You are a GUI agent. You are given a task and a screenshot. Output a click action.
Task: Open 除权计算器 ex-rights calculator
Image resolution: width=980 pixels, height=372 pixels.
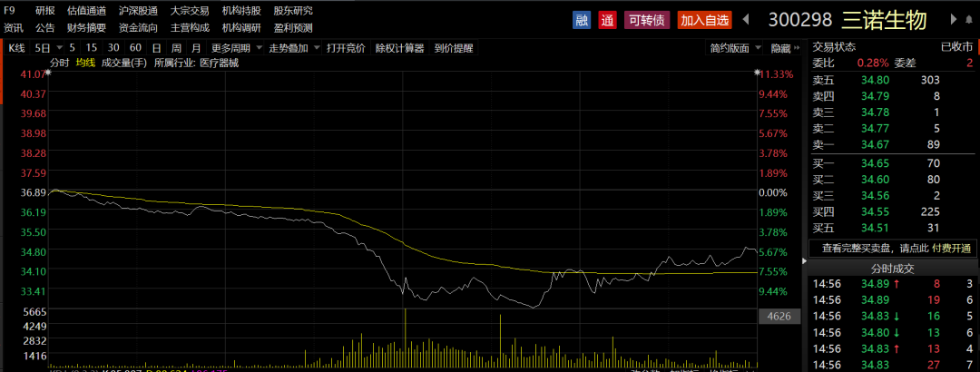(x=399, y=48)
